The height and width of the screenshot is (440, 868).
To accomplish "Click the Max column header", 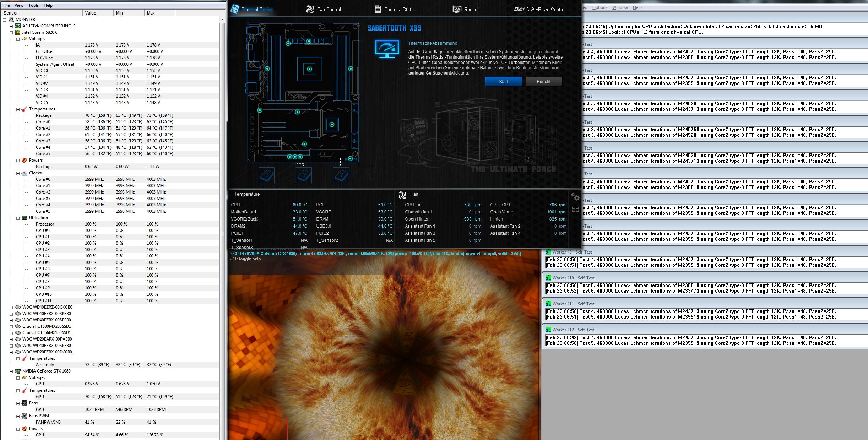I will click(160, 13).
